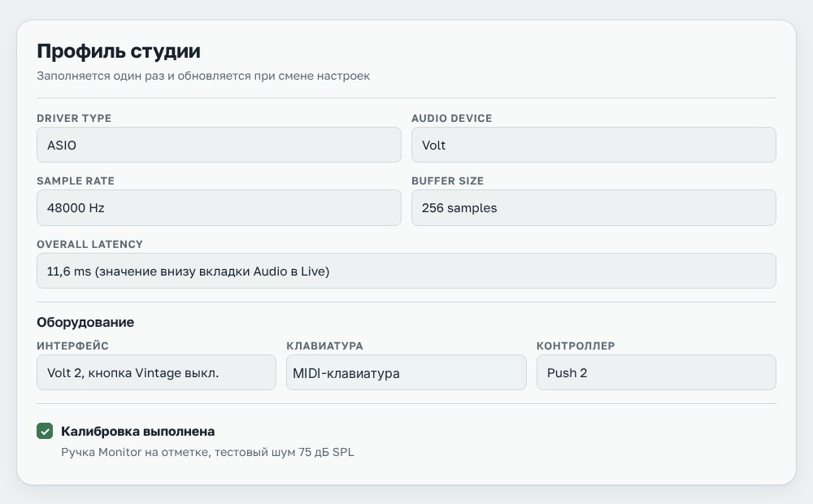Click the subtitle Заполняется один раз и обновляется
This screenshot has width=813, height=504.
point(203,76)
